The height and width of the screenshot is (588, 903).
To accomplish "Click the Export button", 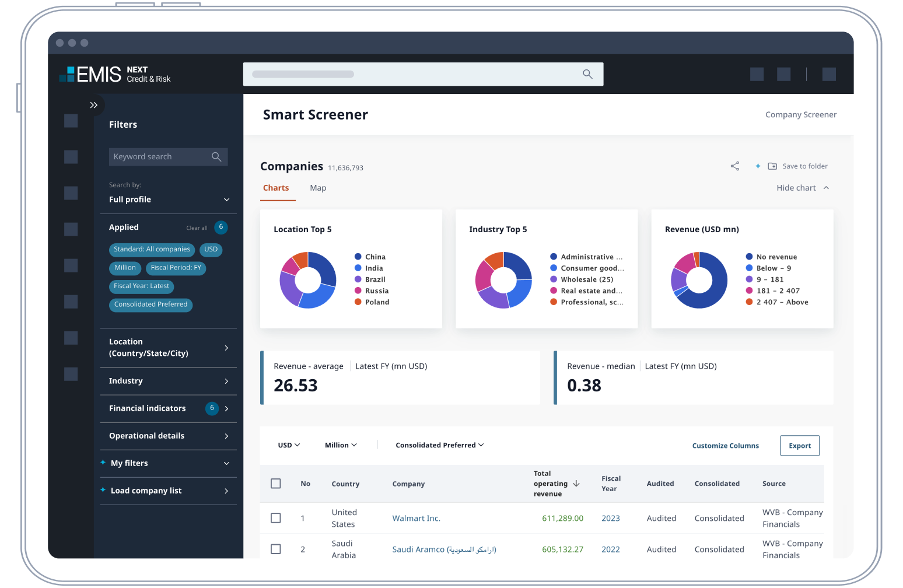I will (799, 446).
